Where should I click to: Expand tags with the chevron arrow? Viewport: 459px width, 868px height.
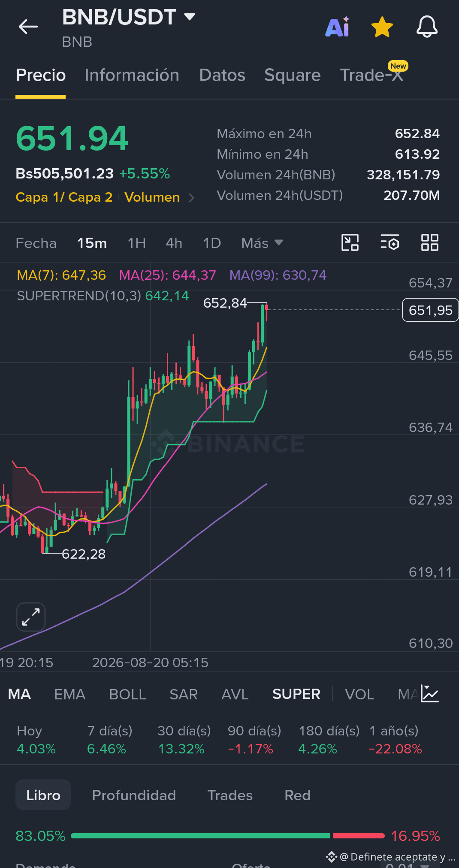191,197
